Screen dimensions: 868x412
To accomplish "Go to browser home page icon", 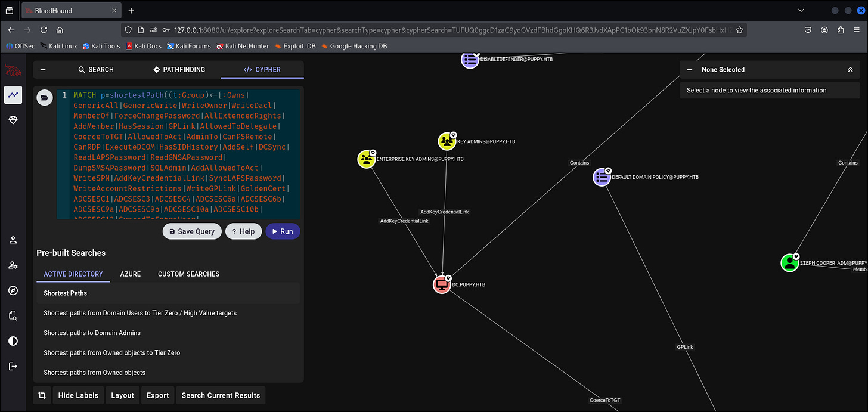I will (60, 30).
